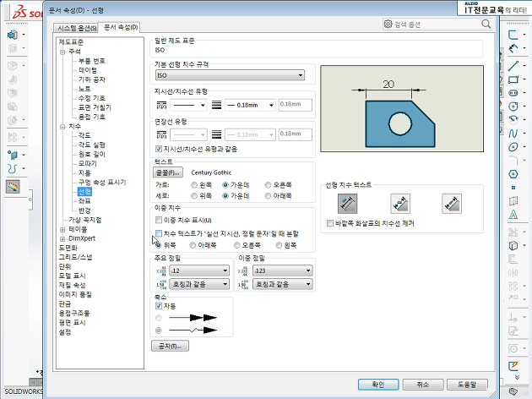This screenshot has width=532, height=399.
Task: Switch to 시스템 옵션 tab
Action: pos(76,28)
